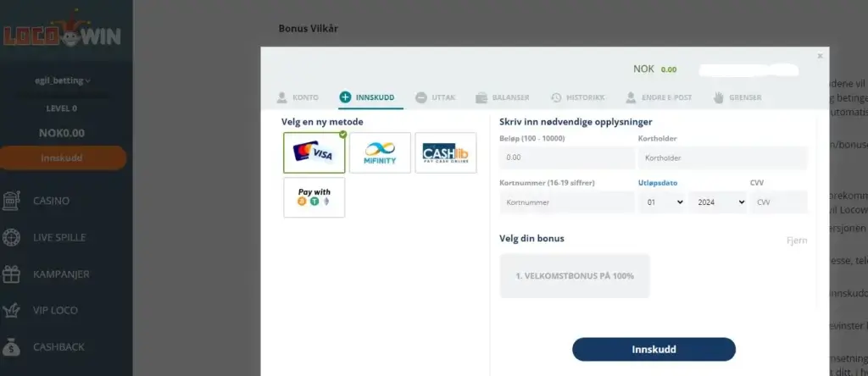Select the Velkomstbonus på 100% bonus
The image size is (868, 376).
click(x=574, y=276)
